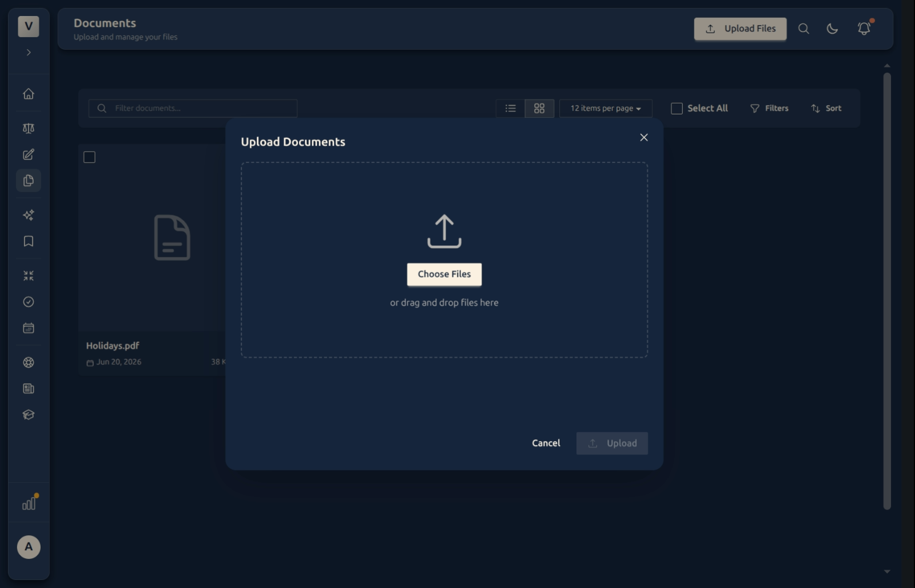Open the Filters options
915x588 pixels.
769,108
